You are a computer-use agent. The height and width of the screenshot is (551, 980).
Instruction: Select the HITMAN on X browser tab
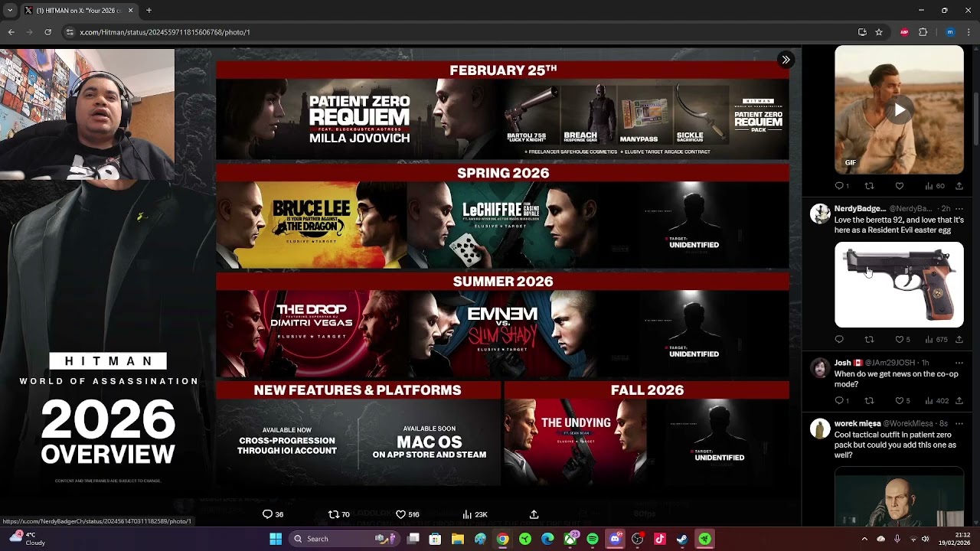pyautogui.click(x=78, y=11)
